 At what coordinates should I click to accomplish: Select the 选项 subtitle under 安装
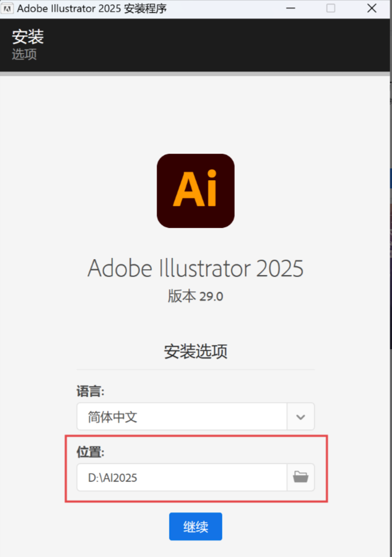24,55
